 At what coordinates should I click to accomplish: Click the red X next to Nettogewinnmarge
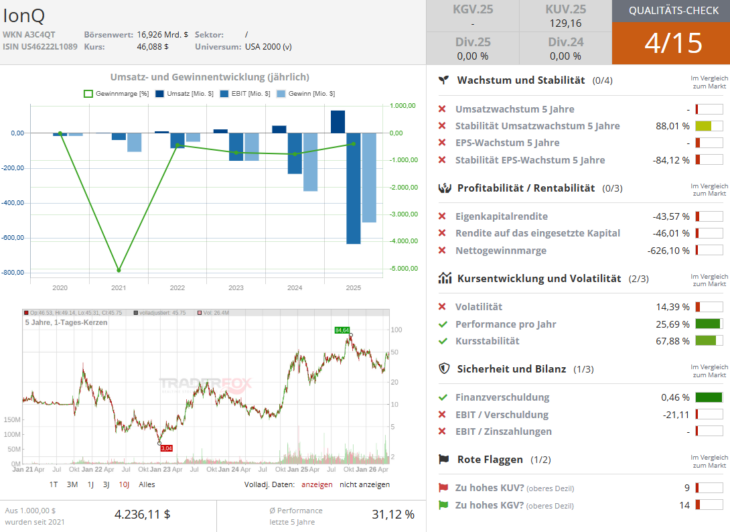(x=442, y=250)
